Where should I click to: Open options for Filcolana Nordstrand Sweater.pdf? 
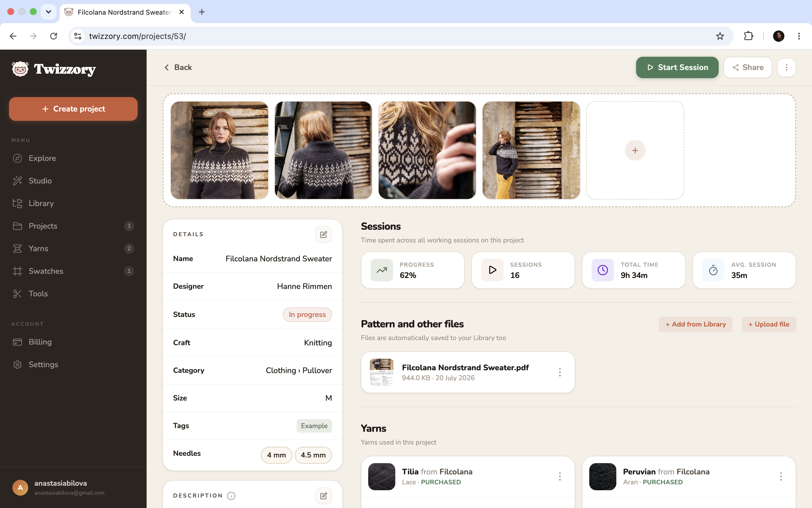[x=560, y=372]
